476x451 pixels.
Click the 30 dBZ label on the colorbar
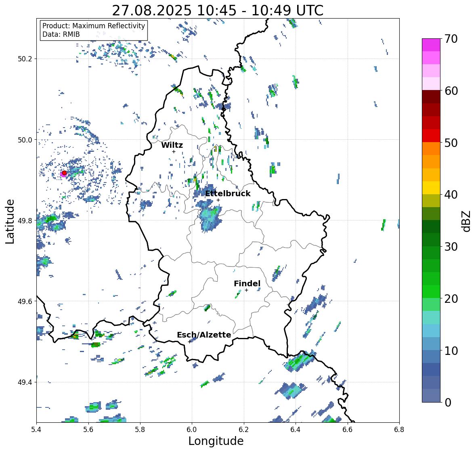[x=451, y=247]
